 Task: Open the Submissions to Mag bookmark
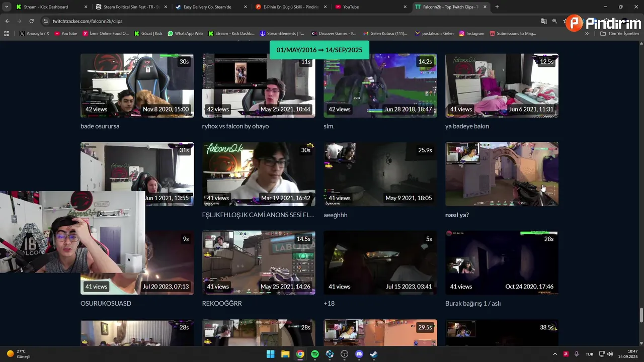(x=512, y=34)
